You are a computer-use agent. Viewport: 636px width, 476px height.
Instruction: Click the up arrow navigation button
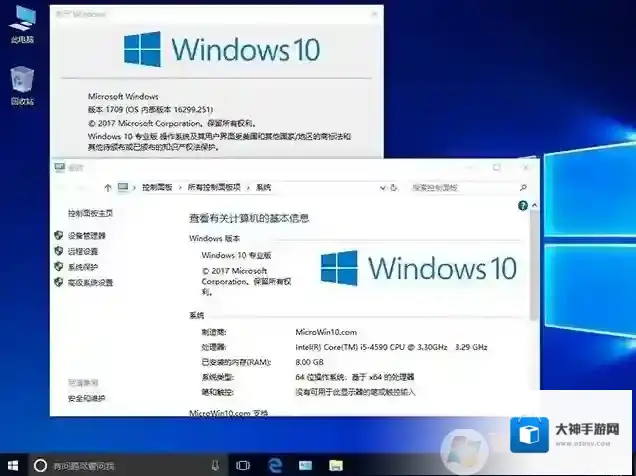pos(107,187)
